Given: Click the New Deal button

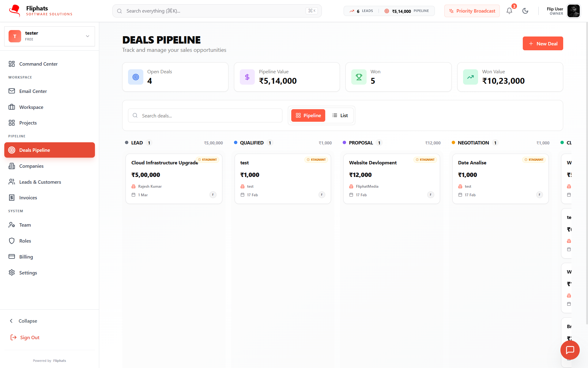Looking at the screenshot, I should [x=543, y=44].
